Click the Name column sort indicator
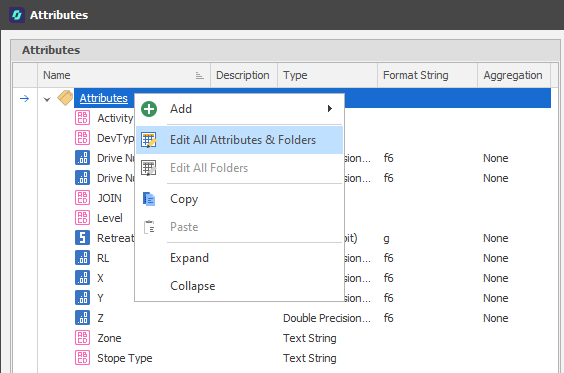Viewport: 564px width, 373px height. (199, 76)
